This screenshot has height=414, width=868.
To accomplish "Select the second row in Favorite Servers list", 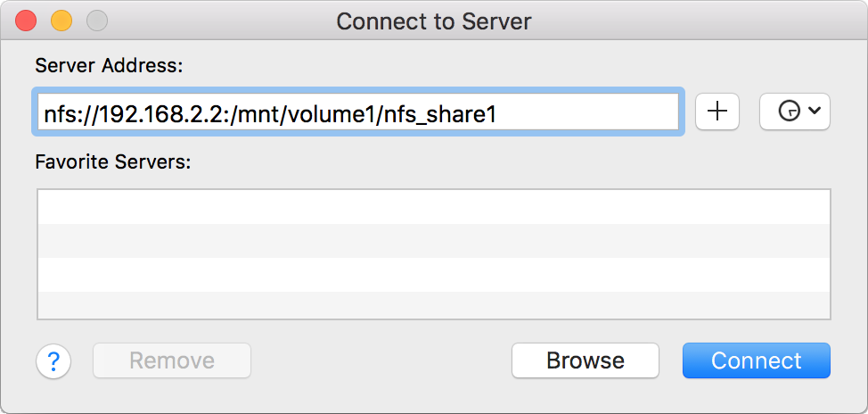I will pos(433,241).
